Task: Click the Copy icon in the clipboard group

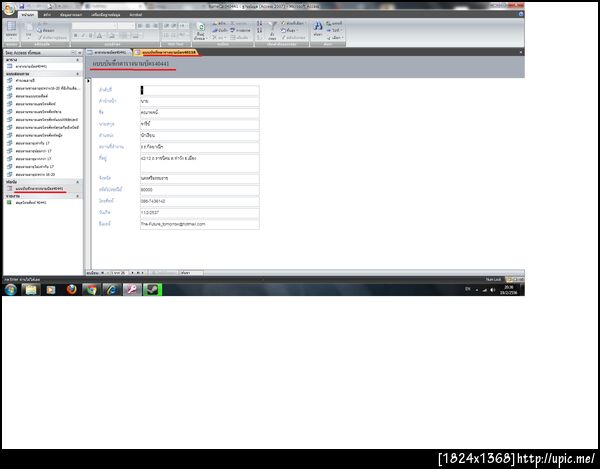Action: point(39,30)
